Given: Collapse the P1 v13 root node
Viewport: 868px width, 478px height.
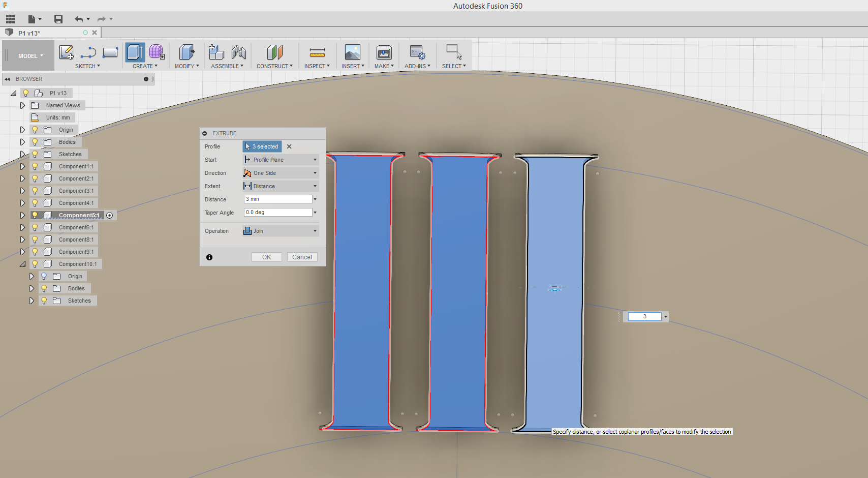Looking at the screenshot, I should coord(14,93).
